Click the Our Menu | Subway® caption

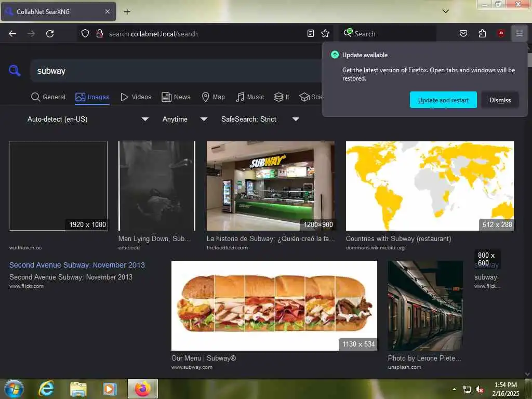[204, 358]
